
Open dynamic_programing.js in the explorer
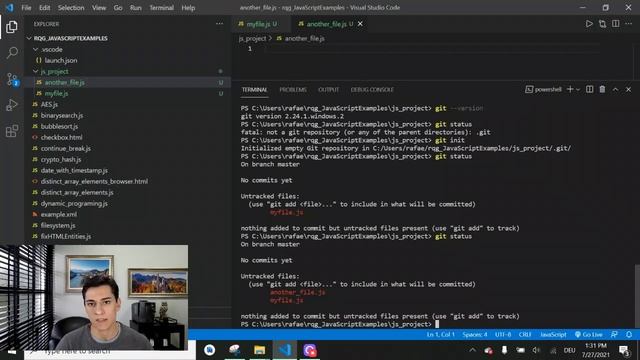[74, 204]
